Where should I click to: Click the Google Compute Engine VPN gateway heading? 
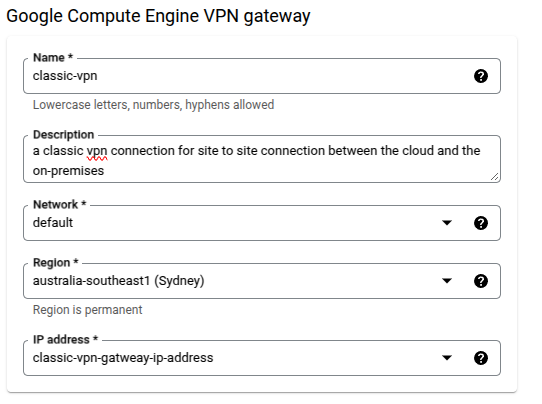(158, 16)
